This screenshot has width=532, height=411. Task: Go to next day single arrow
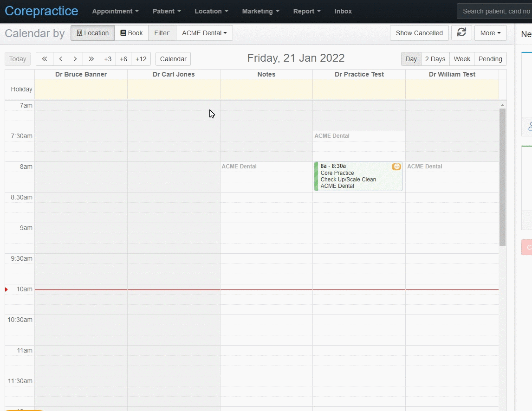tap(75, 59)
